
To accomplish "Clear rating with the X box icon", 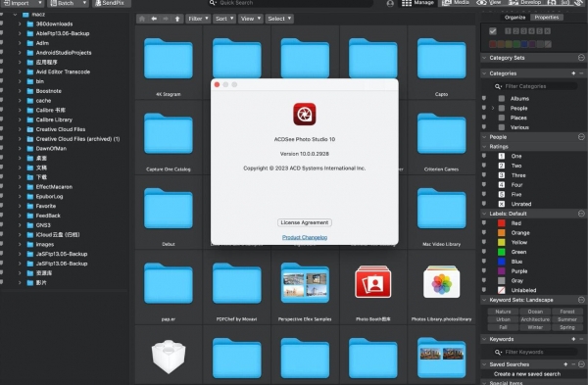I will [548, 31].
